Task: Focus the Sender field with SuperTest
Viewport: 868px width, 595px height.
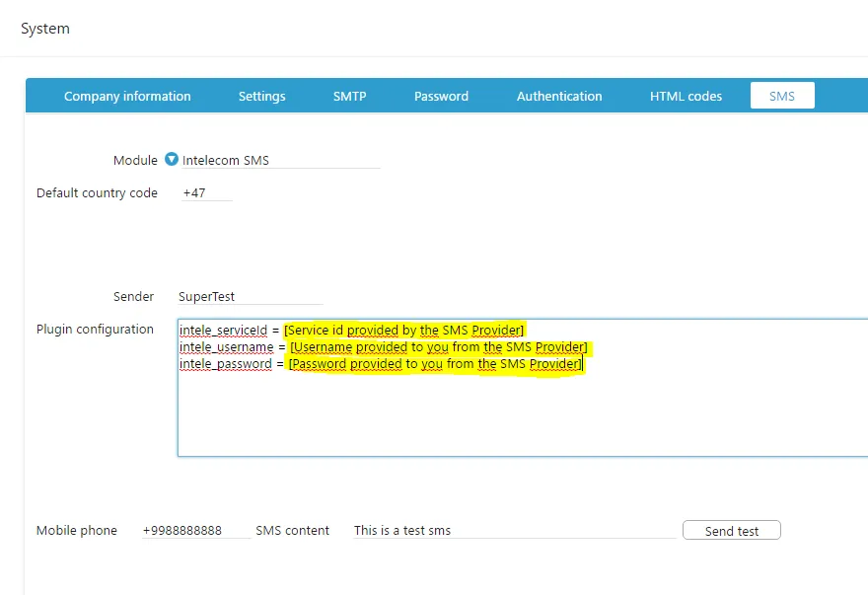Action: point(251,296)
